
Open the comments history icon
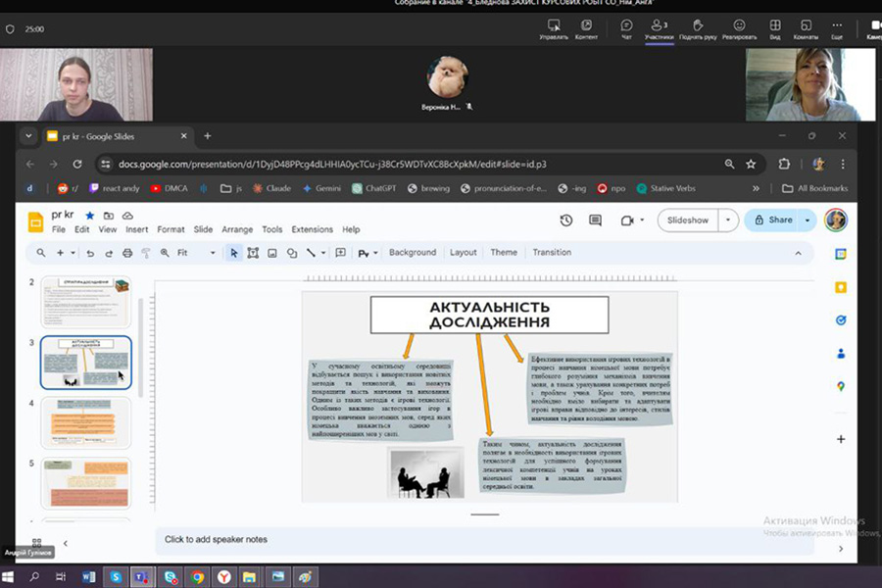pyautogui.click(x=595, y=220)
